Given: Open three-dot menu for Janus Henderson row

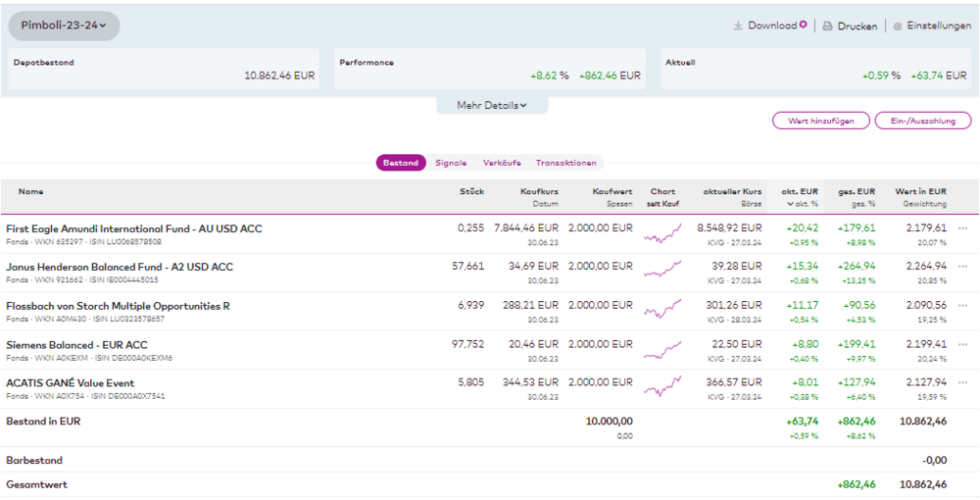Looking at the screenshot, I should (x=962, y=267).
